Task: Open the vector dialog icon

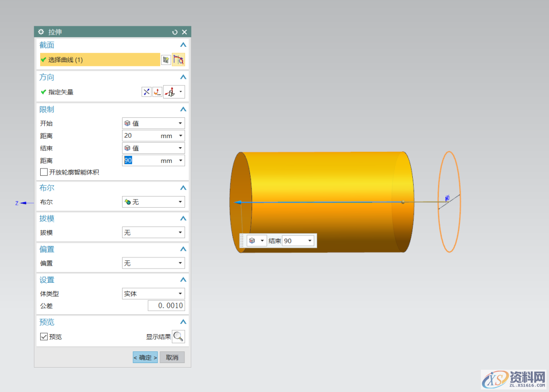Action: coord(157,92)
